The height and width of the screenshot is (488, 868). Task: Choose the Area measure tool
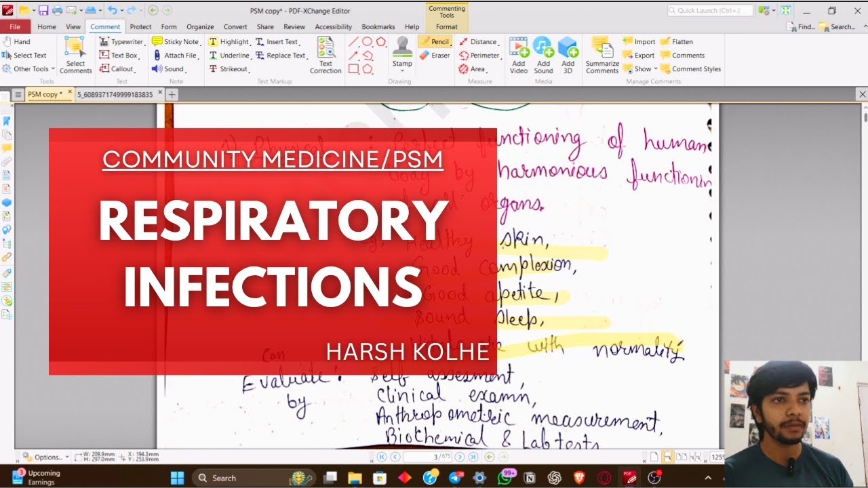(x=473, y=68)
